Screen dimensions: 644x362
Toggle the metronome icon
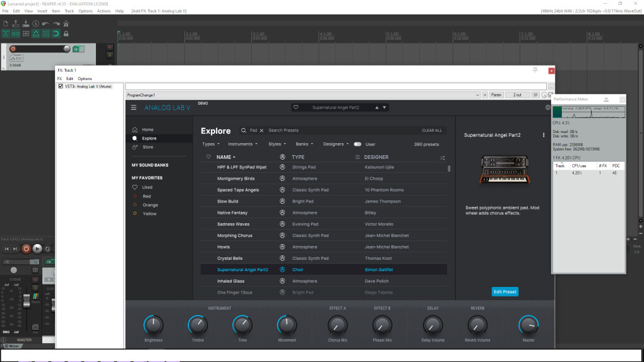66,24
